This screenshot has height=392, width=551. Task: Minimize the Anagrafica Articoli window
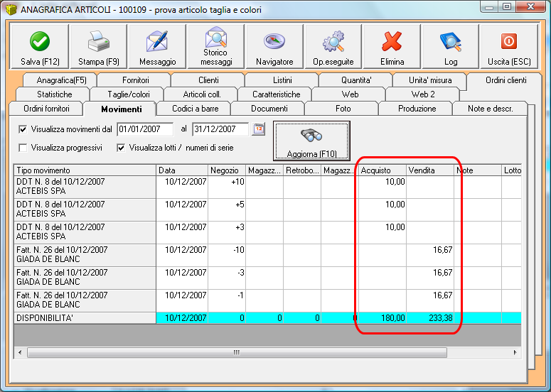[x=489, y=6]
